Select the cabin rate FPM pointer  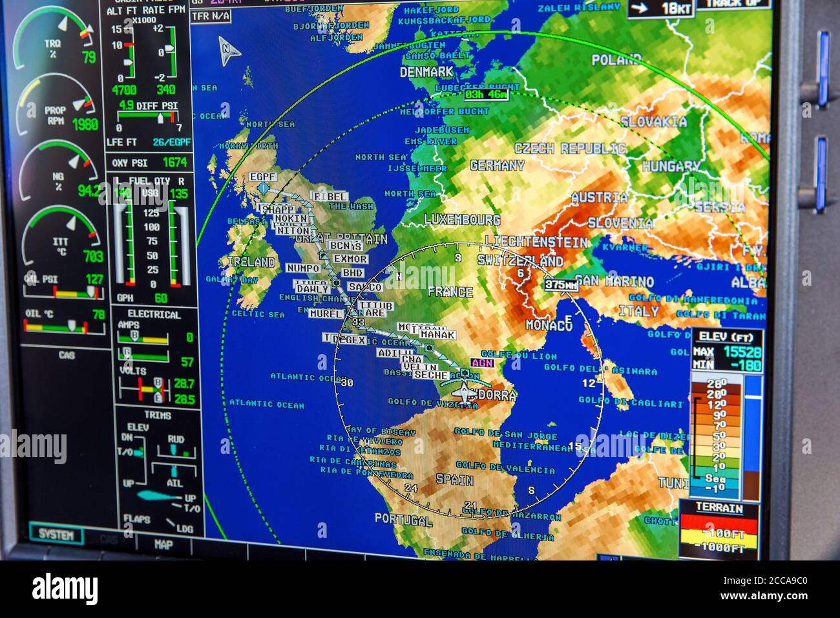coord(170,49)
